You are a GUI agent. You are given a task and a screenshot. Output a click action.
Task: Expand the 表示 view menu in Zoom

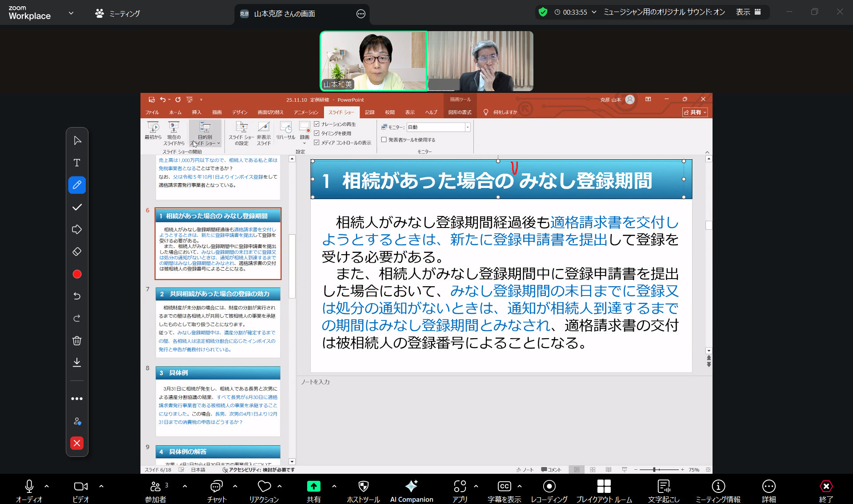pos(748,12)
